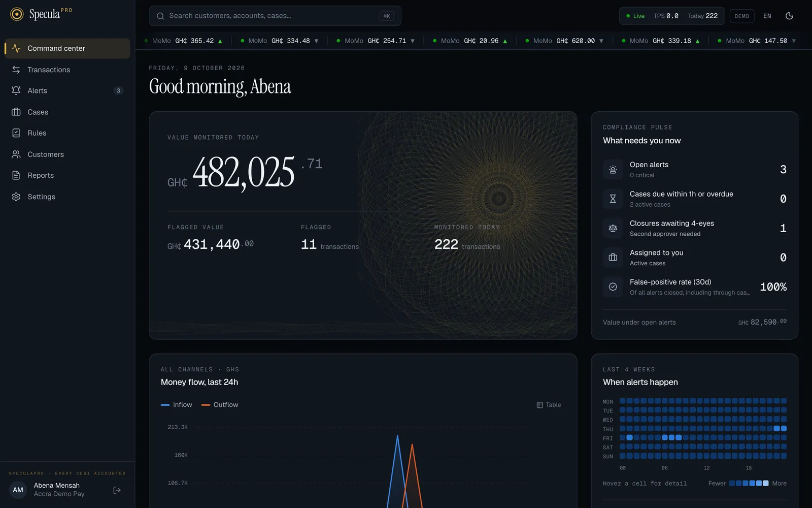Click the scales icon for 4-eyes closures
812x508 pixels.
tap(613, 229)
